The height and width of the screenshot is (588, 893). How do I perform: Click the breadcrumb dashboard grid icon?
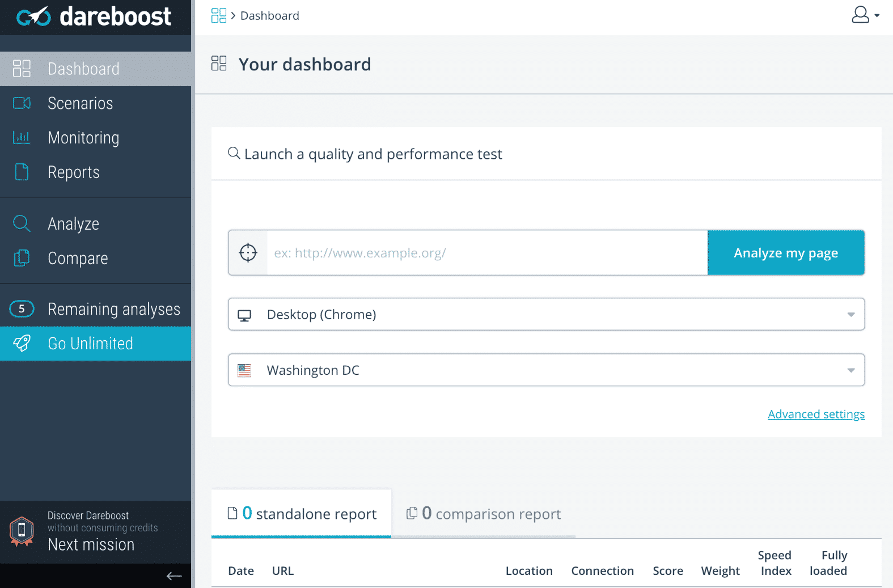pyautogui.click(x=218, y=15)
